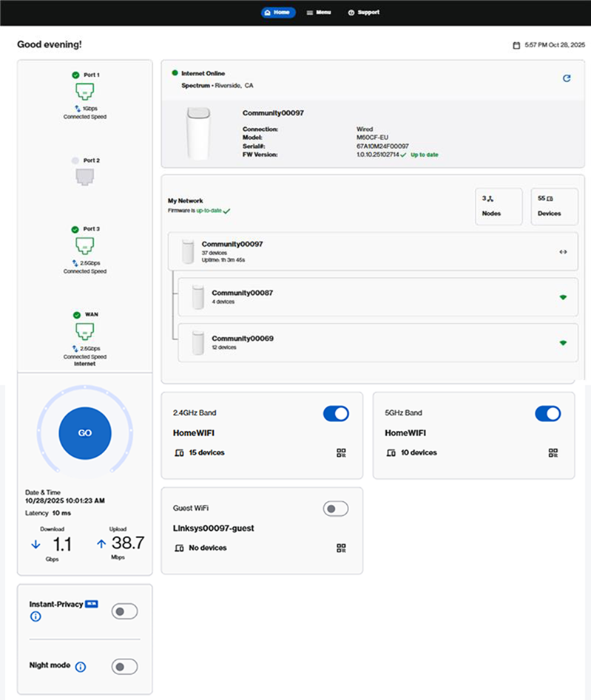Click the 'Up to date' firmware status

[x=425, y=155]
